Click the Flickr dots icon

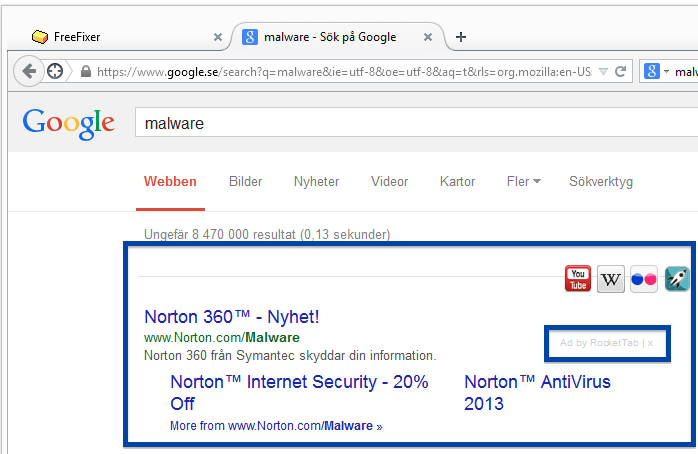(644, 279)
